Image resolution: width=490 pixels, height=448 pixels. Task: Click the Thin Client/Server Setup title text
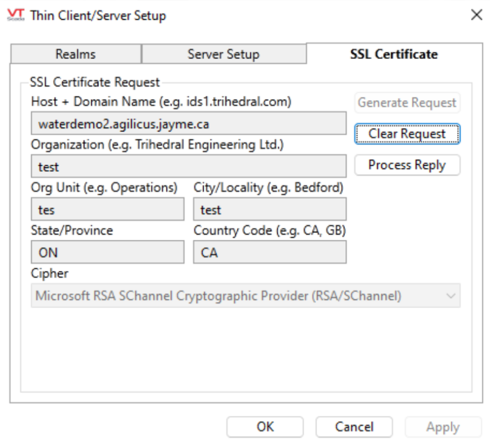pos(98,15)
